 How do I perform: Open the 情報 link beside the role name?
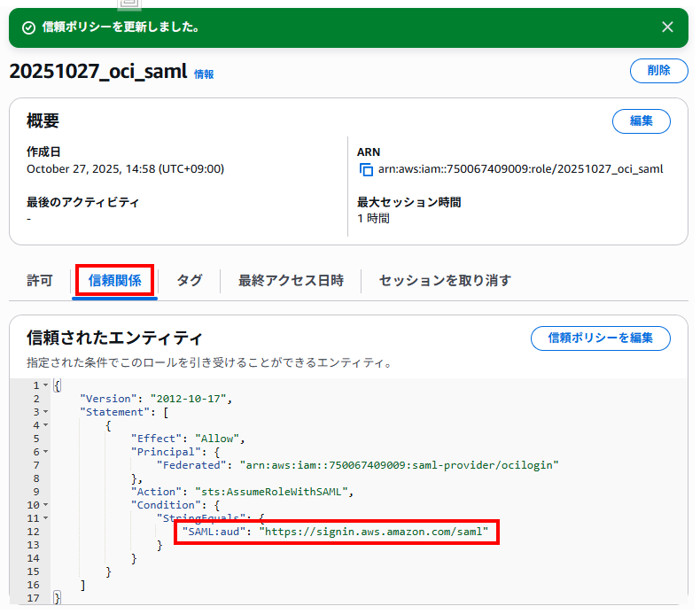(204, 74)
